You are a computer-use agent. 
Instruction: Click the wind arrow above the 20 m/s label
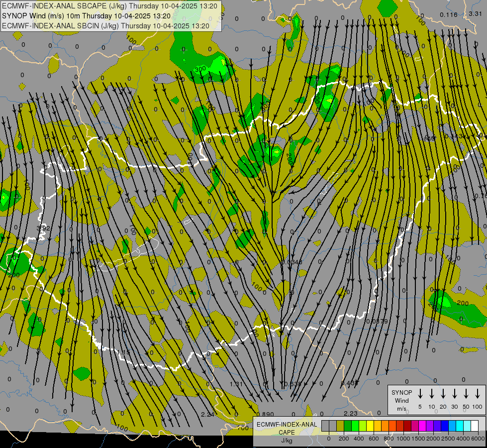[443, 394]
